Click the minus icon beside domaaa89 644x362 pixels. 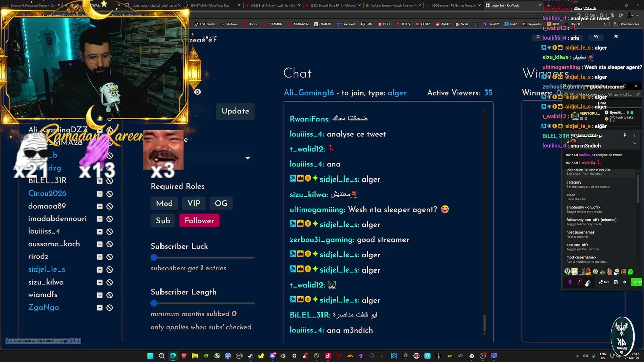click(x=100, y=206)
